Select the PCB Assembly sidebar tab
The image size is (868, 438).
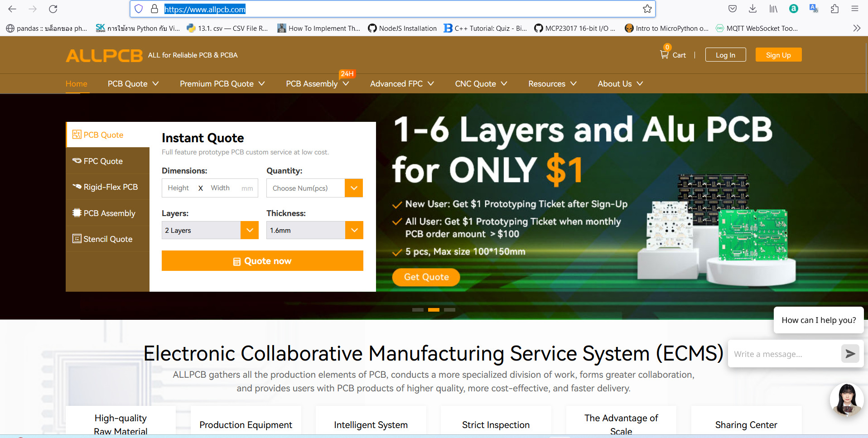pos(108,213)
